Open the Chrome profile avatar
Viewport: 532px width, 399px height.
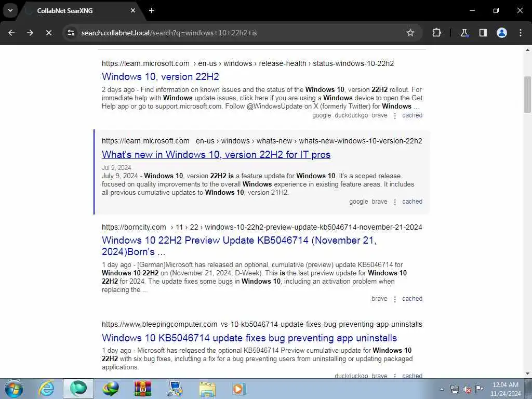pos(502,33)
